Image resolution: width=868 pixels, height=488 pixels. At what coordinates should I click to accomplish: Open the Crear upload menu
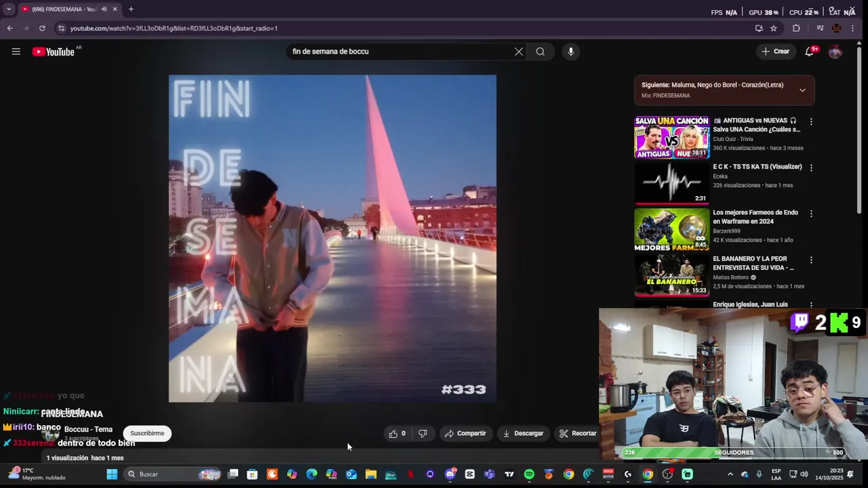(775, 52)
